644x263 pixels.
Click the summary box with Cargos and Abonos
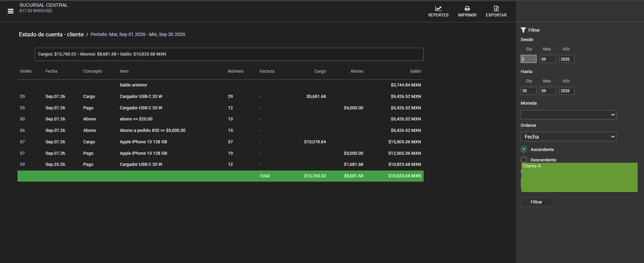(229, 54)
